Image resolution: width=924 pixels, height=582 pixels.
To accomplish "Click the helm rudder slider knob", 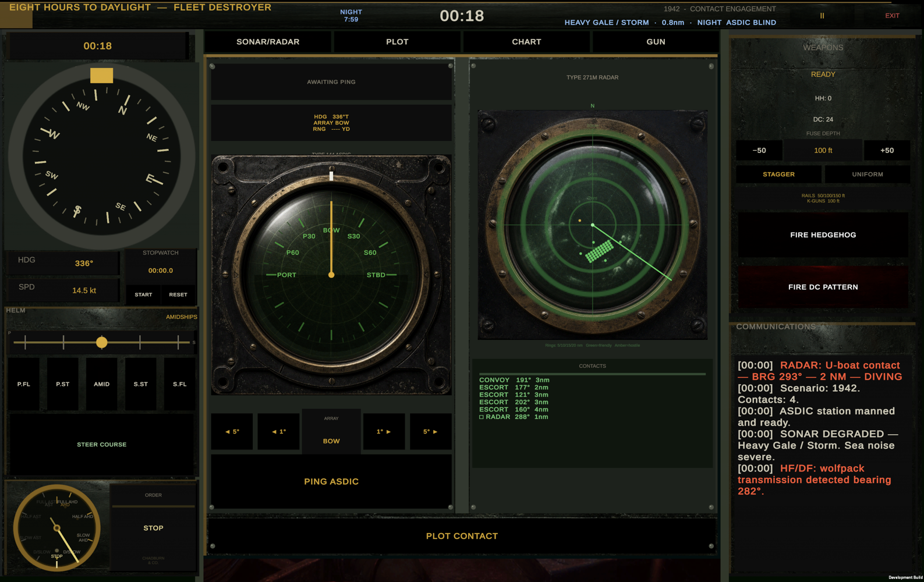I will tap(102, 342).
